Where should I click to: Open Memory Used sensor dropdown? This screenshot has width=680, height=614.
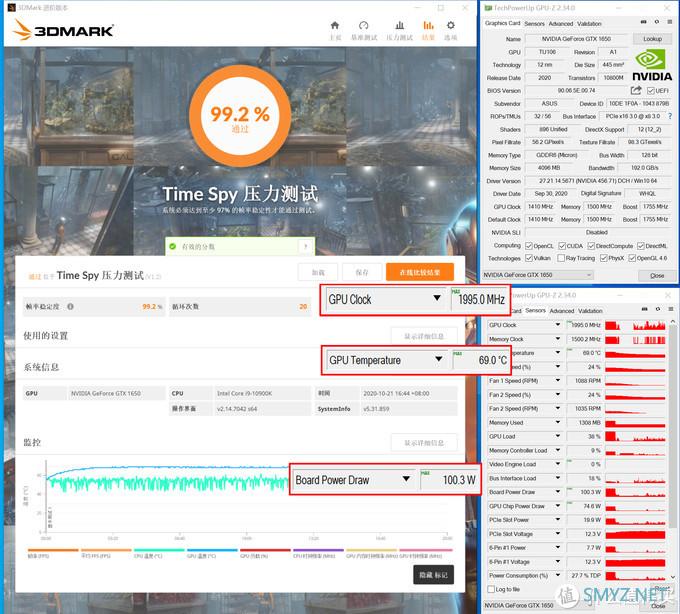click(x=558, y=422)
